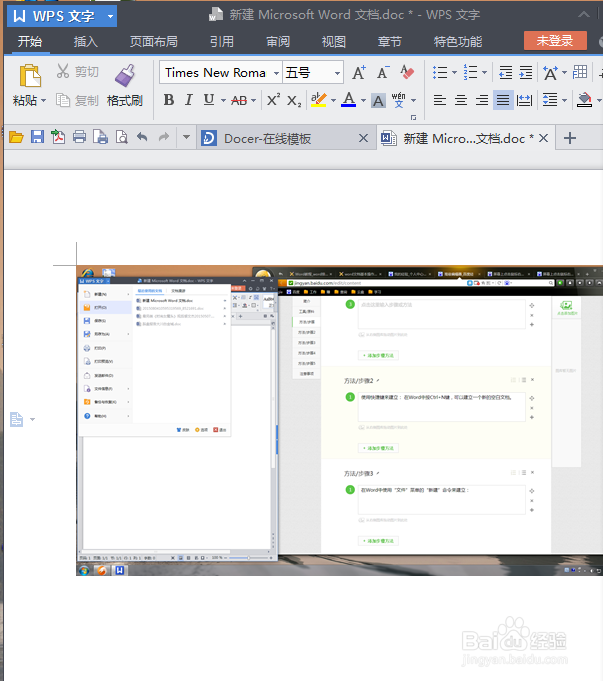Align text to the right
Screen dimensions: 603x681
click(x=482, y=101)
